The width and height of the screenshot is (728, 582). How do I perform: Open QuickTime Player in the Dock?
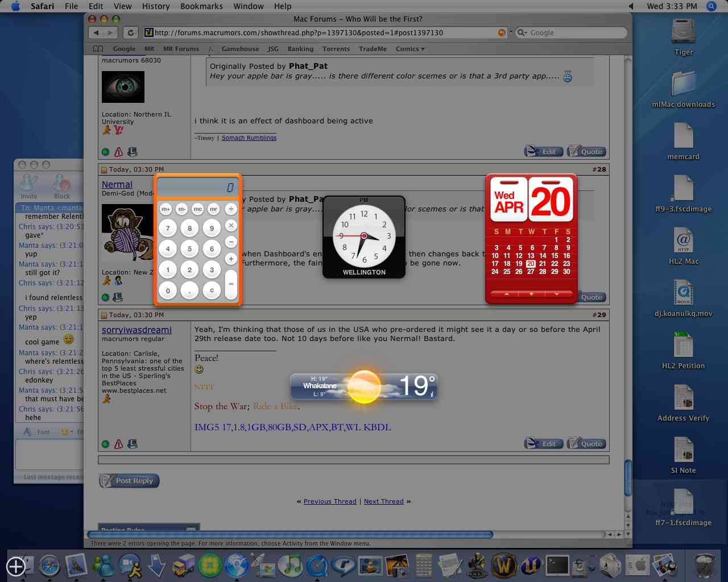[317, 566]
